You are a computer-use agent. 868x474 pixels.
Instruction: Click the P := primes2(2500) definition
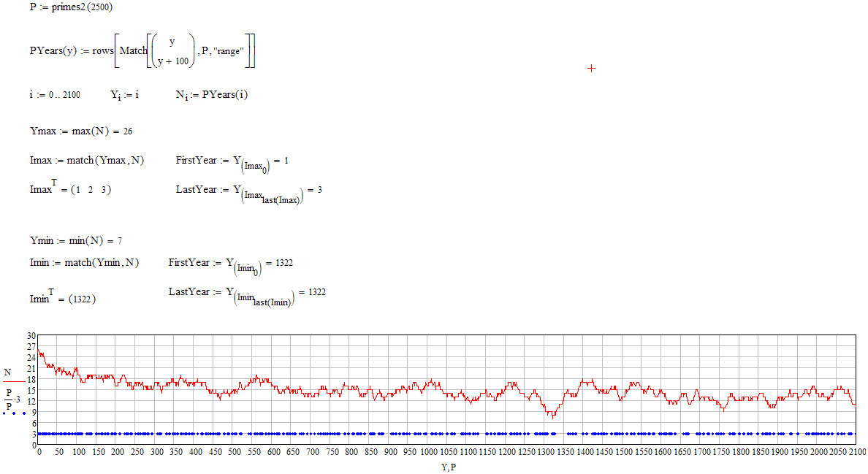pyautogui.click(x=72, y=7)
